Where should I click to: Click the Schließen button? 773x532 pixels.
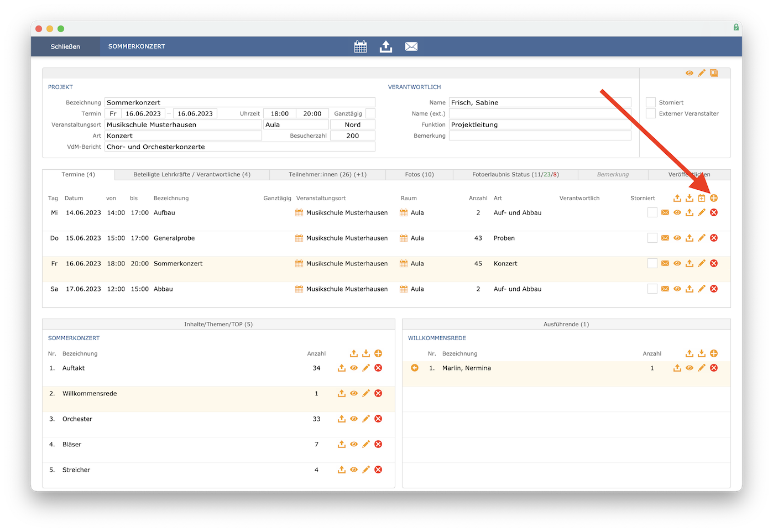[x=65, y=46]
